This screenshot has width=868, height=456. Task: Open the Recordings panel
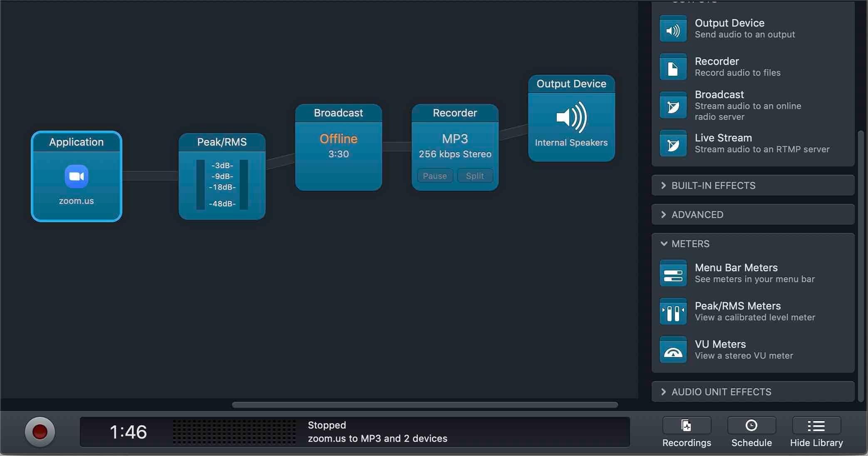(686, 432)
